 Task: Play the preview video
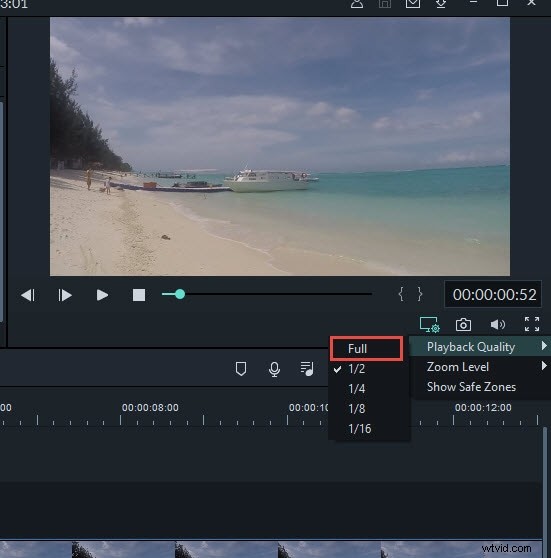click(102, 295)
